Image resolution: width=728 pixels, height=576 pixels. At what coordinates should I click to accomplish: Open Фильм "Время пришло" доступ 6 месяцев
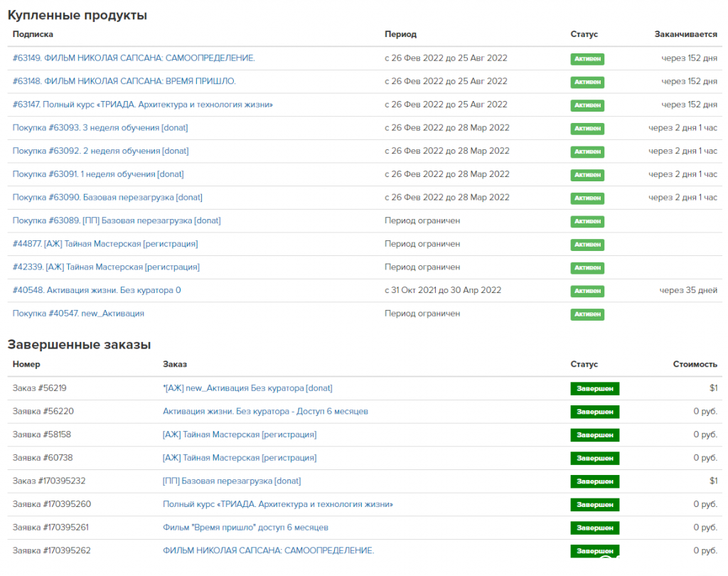click(x=245, y=527)
